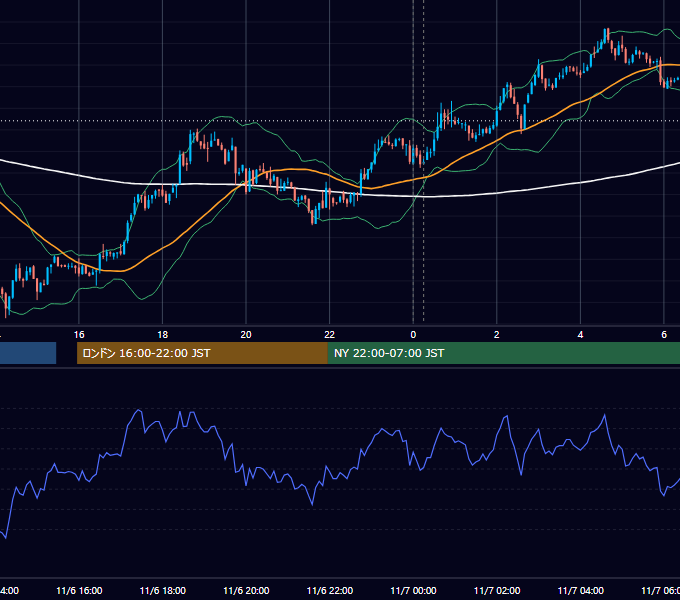The width and height of the screenshot is (680, 600).
Task: Click the hour label 6 on price axis
Action: (x=664, y=335)
